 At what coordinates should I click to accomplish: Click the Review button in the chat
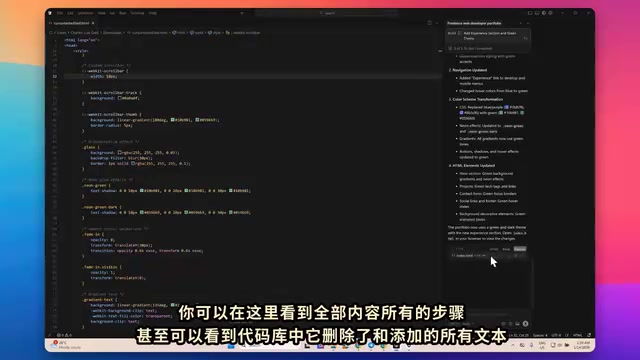click(520, 249)
